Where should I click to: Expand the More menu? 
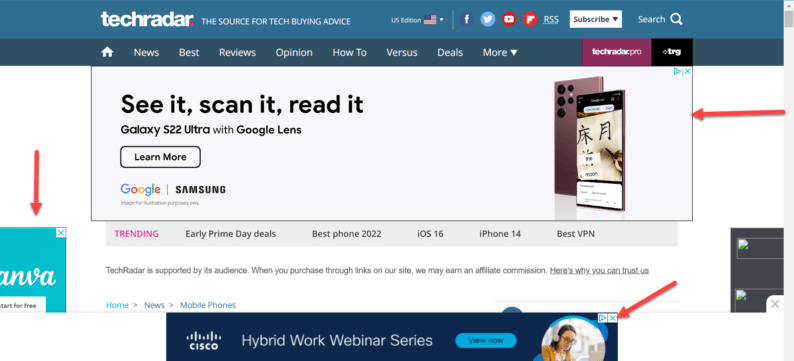point(500,52)
